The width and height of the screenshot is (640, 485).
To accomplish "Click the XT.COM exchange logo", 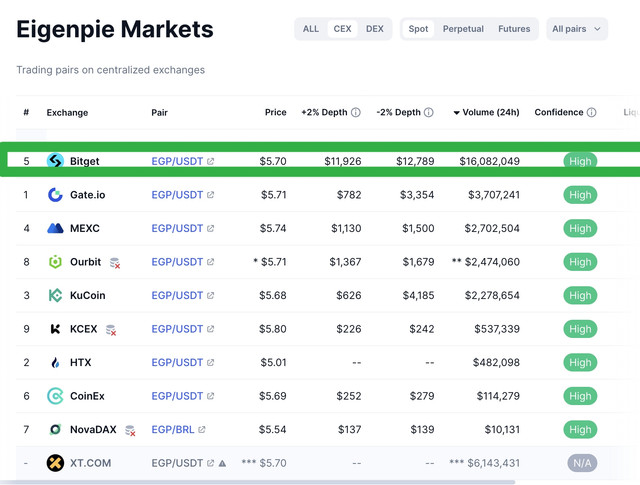I will pyautogui.click(x=55, y=463).
